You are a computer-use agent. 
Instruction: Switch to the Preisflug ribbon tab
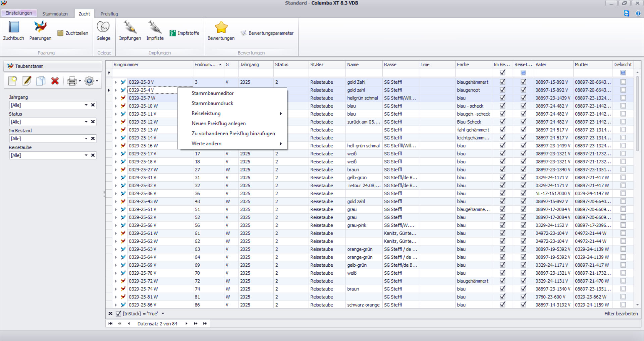click(109, 14)
